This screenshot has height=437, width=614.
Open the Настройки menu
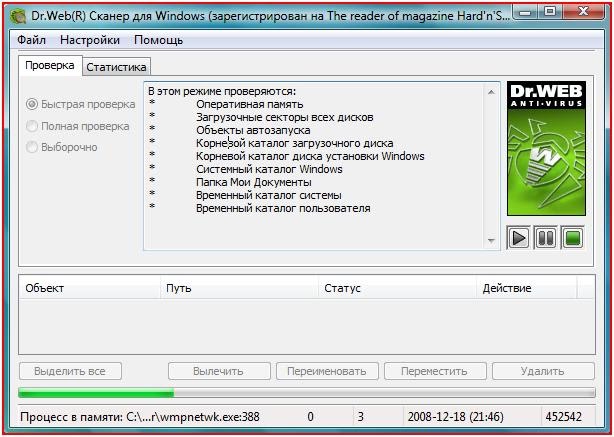(x=90, y=40)
